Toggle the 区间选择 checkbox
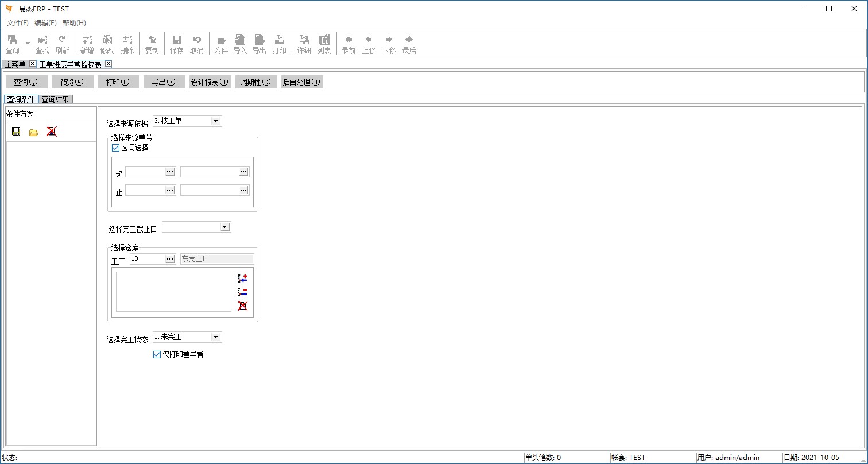The image size is (868, 464). pos(116,148)
